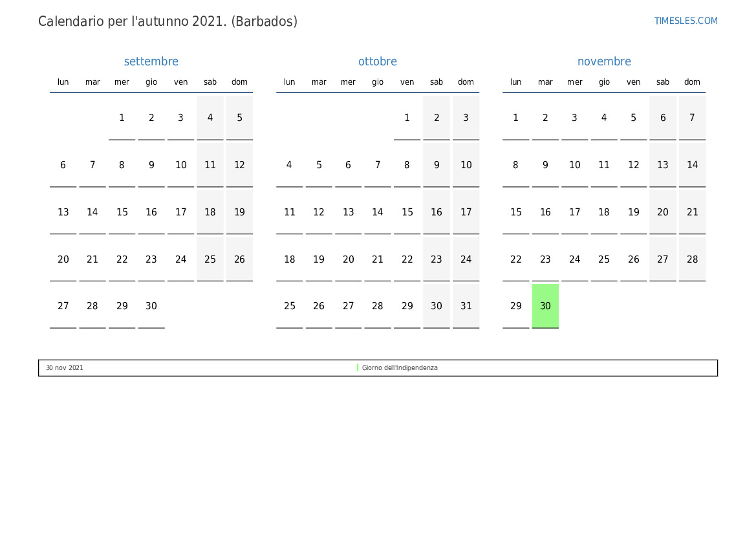
Task: Select October 13 in the calendar
Action: 348,212
